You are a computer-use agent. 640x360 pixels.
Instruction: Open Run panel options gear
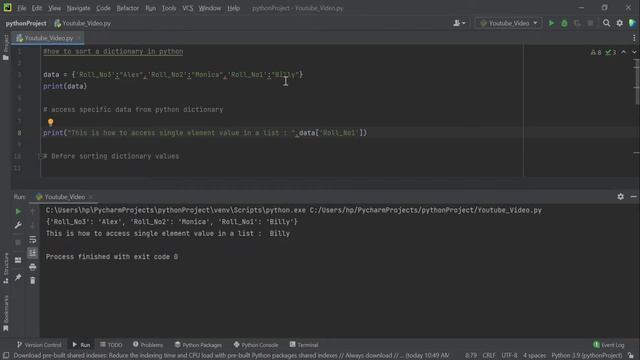tap(620, 197)
